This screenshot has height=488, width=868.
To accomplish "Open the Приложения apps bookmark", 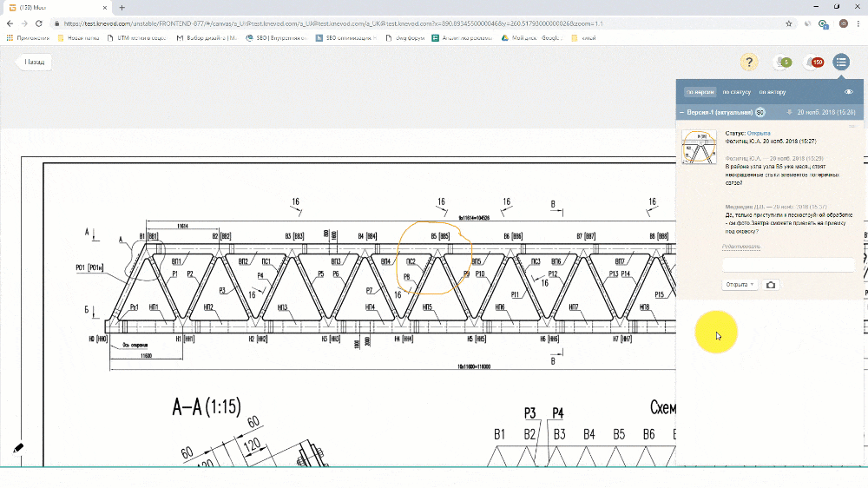I will 28,38.
